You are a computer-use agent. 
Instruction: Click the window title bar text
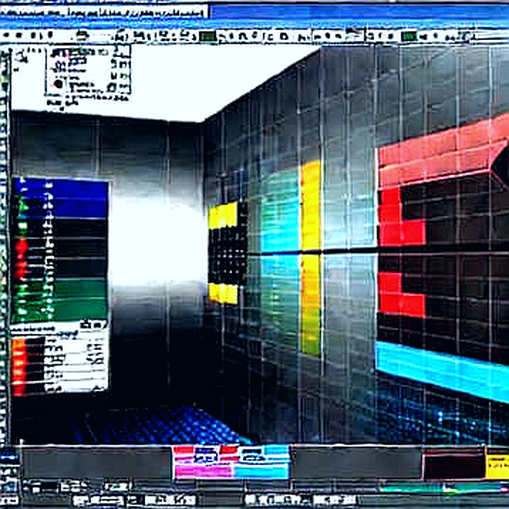(103, 13)
